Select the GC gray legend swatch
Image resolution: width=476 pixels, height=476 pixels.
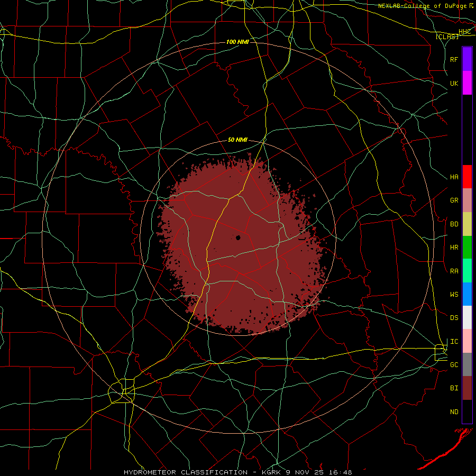[467, 364]
